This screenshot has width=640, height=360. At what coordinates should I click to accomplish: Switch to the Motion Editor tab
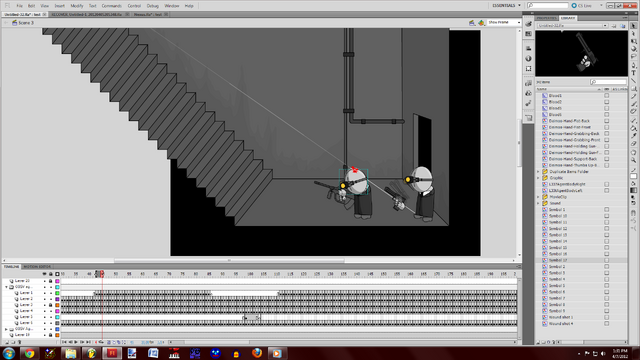37,267
